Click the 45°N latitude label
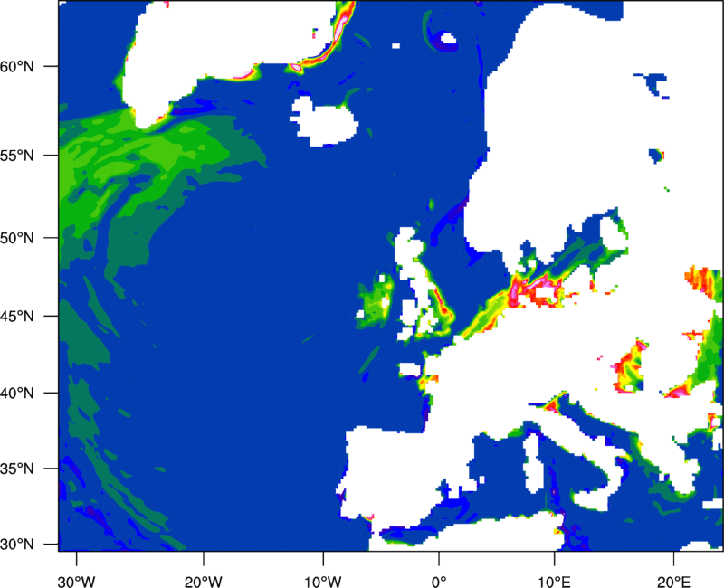The height and width of the screenshot is (588, 724). coord(17,316)
